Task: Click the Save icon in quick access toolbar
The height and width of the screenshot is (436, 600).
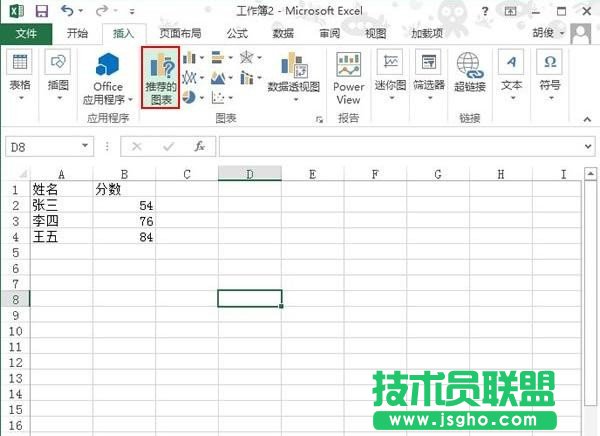Action: (41, 11)
